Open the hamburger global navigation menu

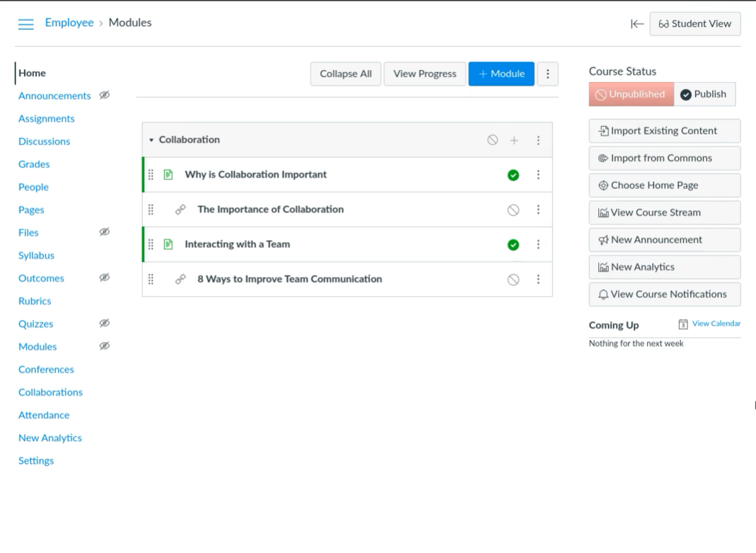[25, 24]
